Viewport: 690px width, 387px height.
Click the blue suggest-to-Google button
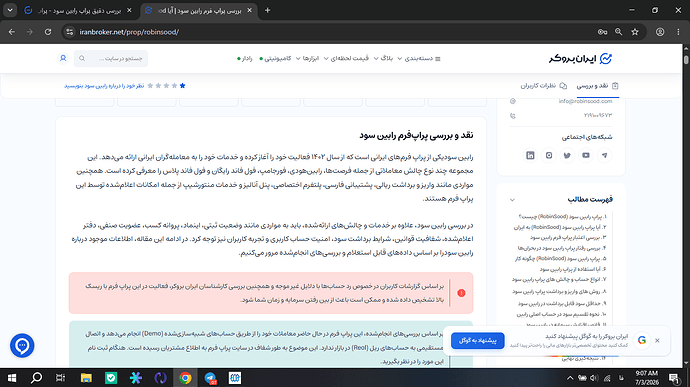(477, 341)
